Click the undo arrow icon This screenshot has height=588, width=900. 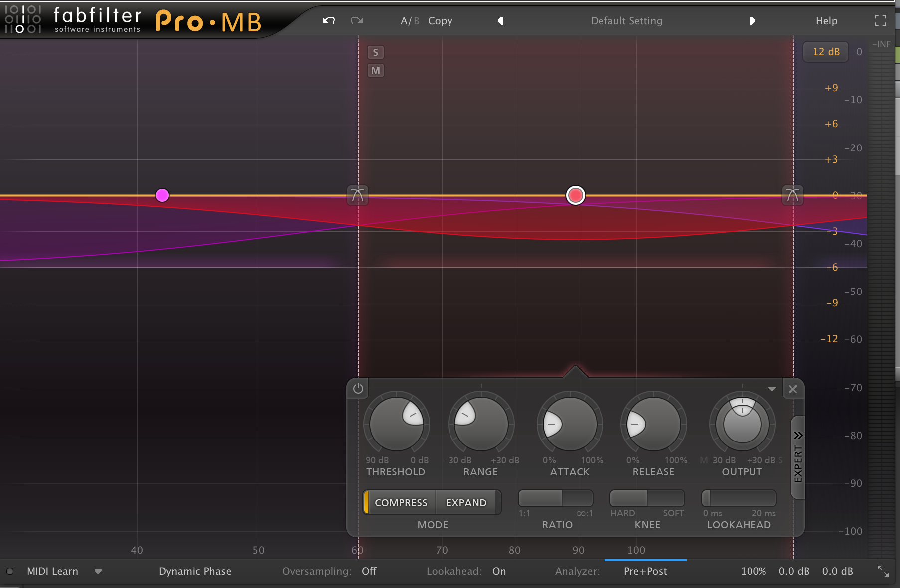pos(328,21)
